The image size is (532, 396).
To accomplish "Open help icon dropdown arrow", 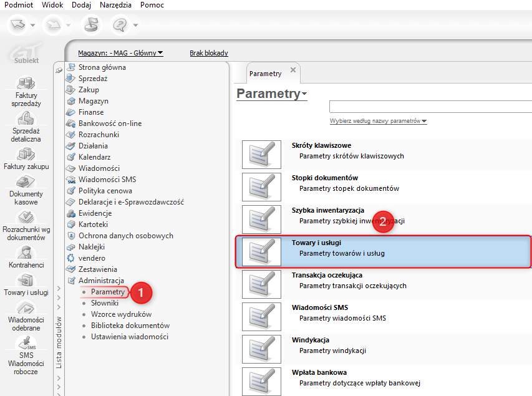I will click(x=136, y=25).
